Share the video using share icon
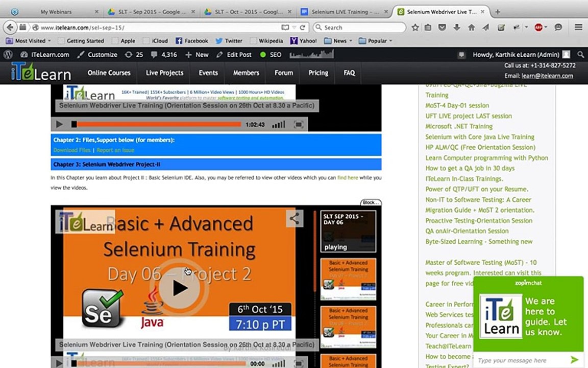Viewport: 588px width, 368px height. click(294, 218)
